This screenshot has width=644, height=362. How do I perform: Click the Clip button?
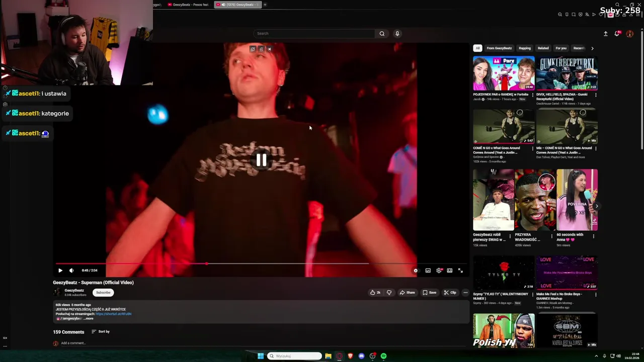[450, 293]
